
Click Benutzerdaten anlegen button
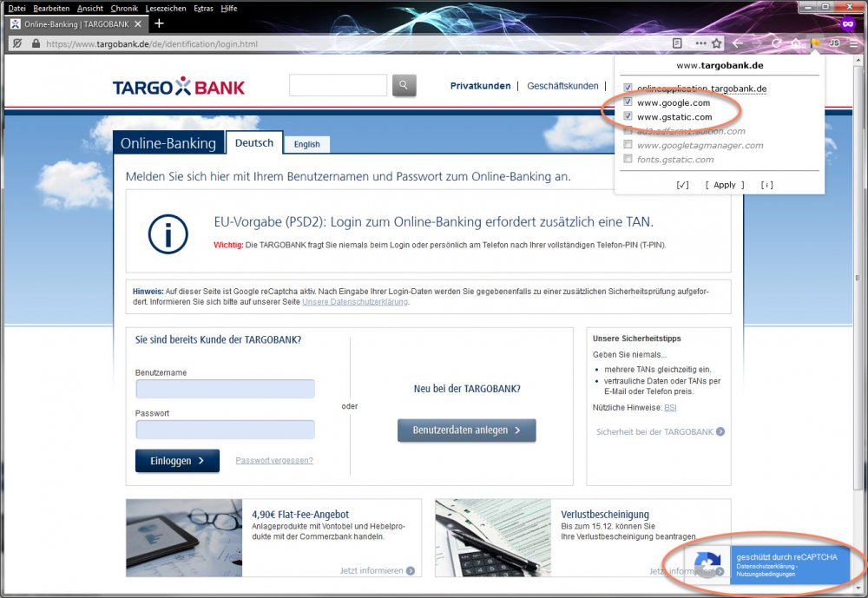[x=467, y=430]
